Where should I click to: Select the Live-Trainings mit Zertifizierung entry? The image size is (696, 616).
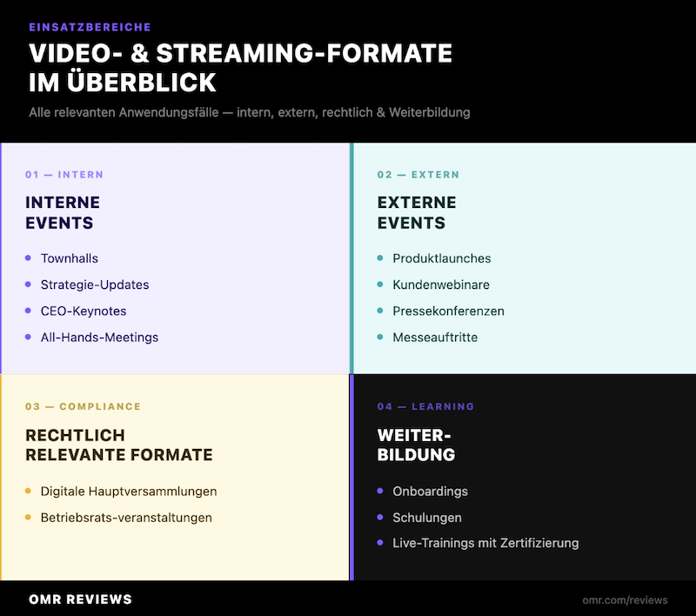click(485, 543)
